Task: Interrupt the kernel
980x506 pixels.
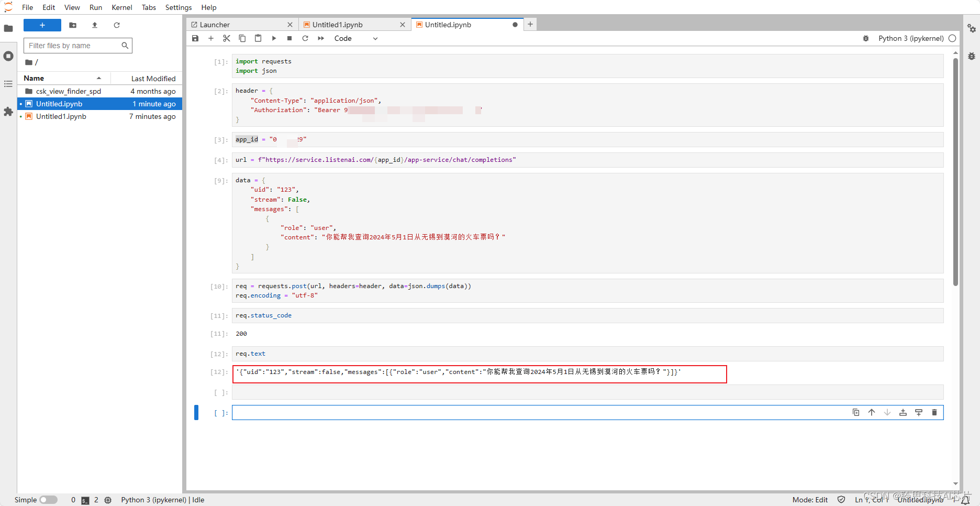Action: (289, 38)
